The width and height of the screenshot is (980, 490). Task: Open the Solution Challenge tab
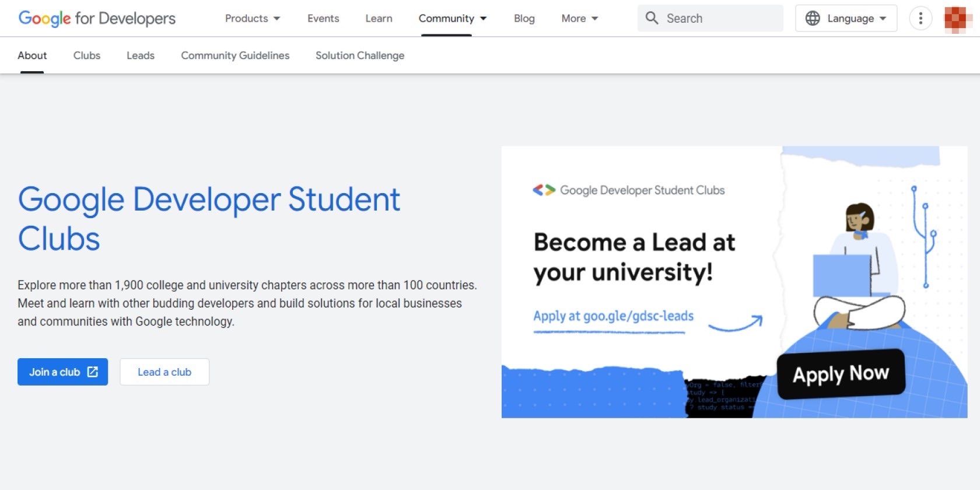click(360, 55)
